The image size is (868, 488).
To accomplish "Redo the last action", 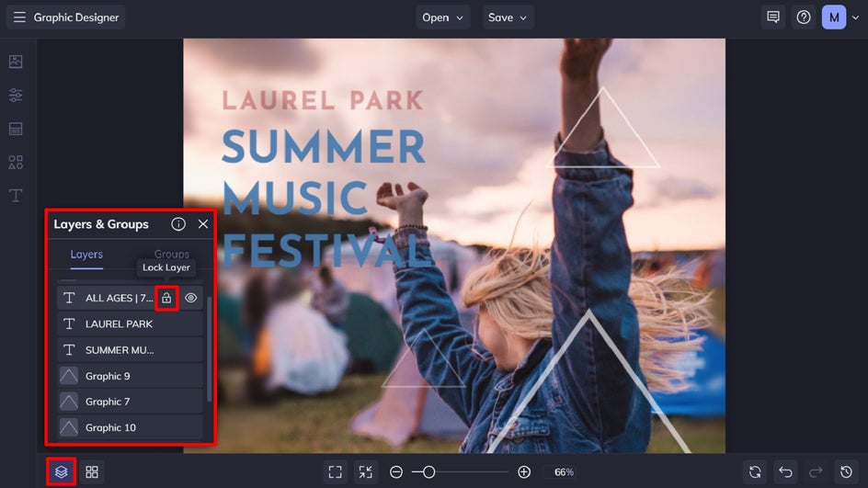I will (x=816, y=472).
